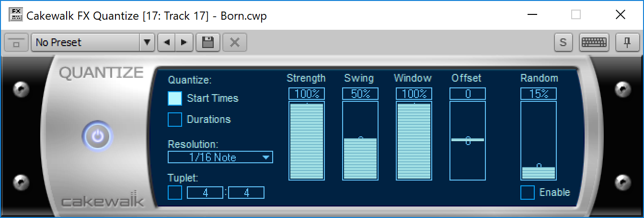Click the Cakewalk logo
Screen dimensions: 644x218
pos(103,199)
